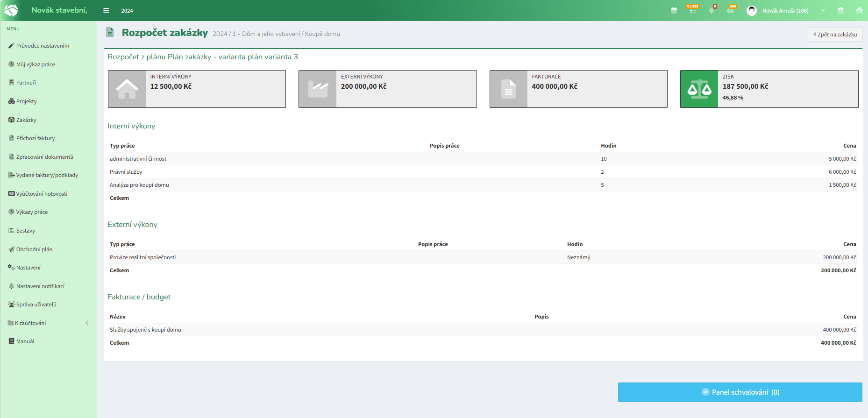Open Nastavení notifikací menu item
Image resolution: width=868 pixels, height=418 pixels.
pos(40,286)
